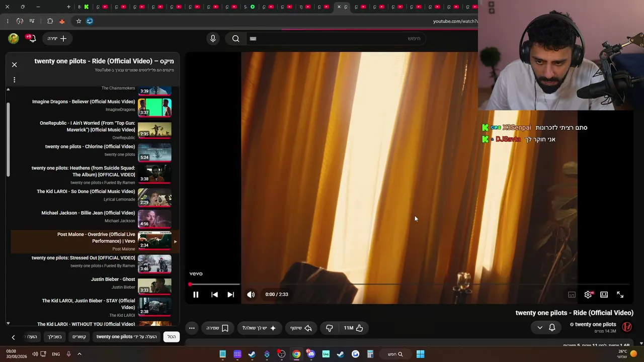The height and width of the screenshot is (362, 644).
Task: Open a new browser tab
Action: pos(68,7)
